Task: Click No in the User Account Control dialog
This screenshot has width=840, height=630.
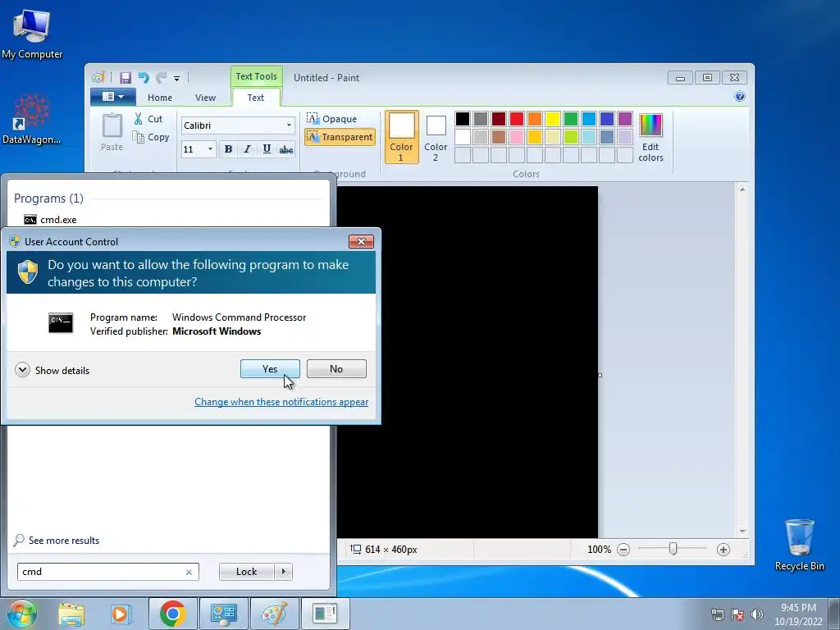Action: pyautogui.click(x=336, y=368)
